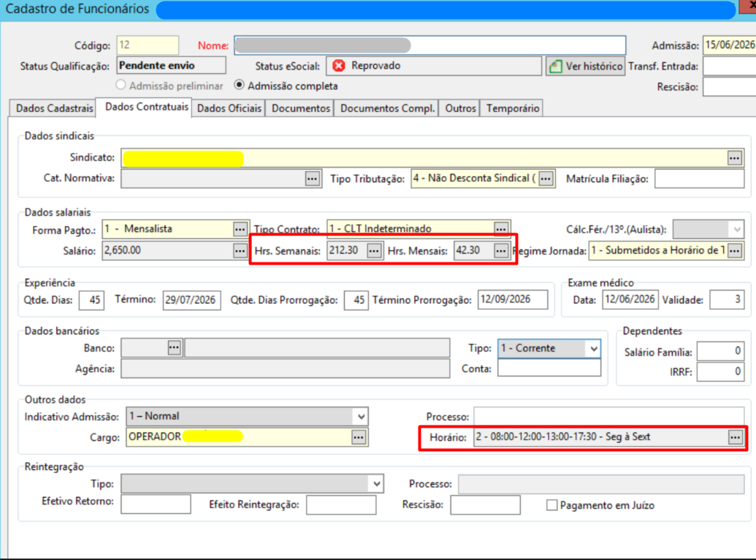Screen dimensions: 756x560
Task: Click Ver histórico button
Action: [x=586, y=66]
